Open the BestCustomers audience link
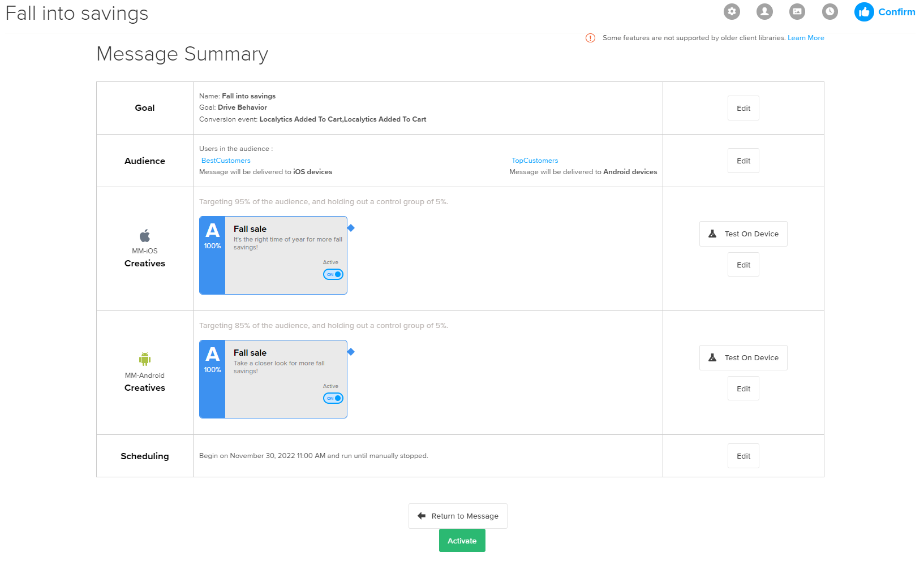 [226, 161]
